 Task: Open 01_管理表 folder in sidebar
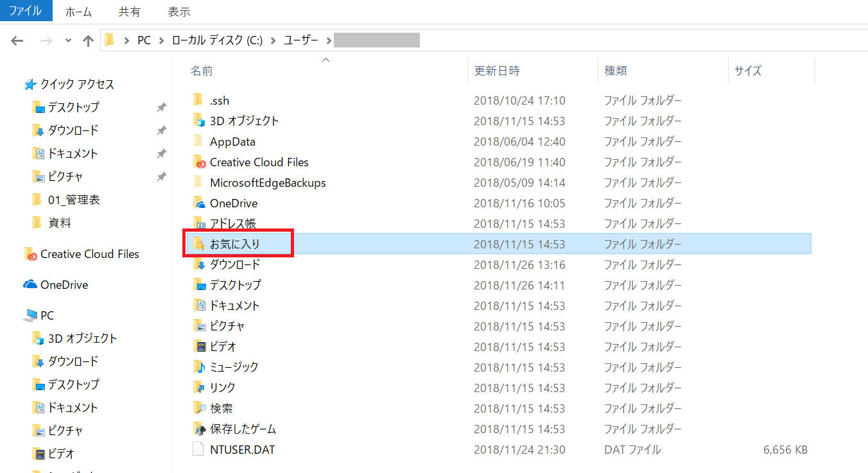click(x=74, y=200)
